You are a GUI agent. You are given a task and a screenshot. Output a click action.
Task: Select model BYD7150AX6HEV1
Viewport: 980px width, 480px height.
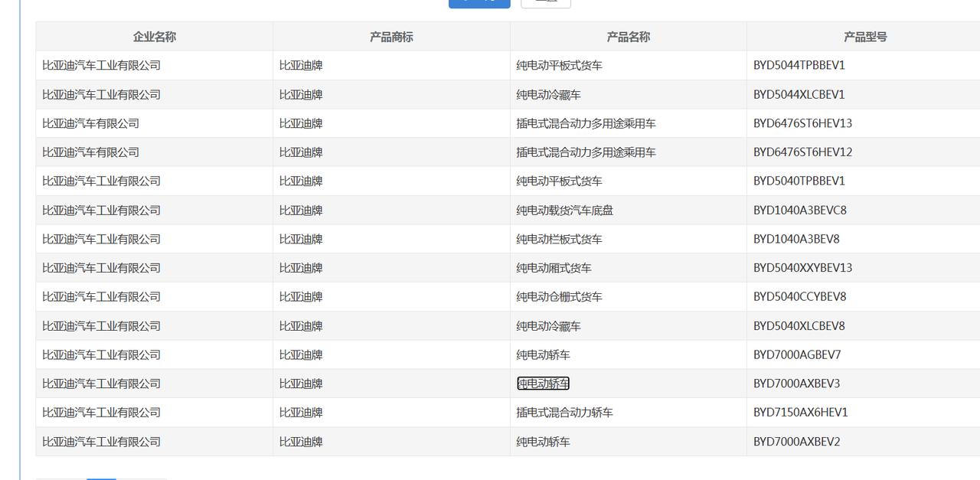point(801,413)
